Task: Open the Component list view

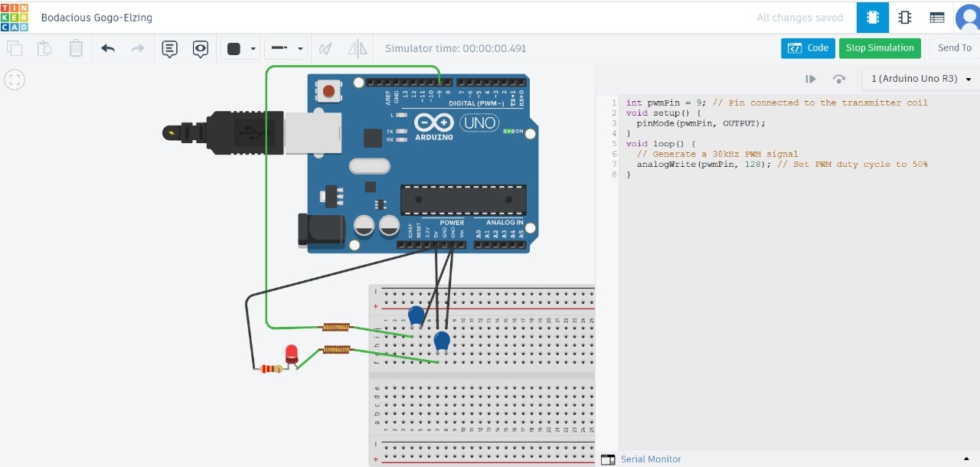Action: 936,18
